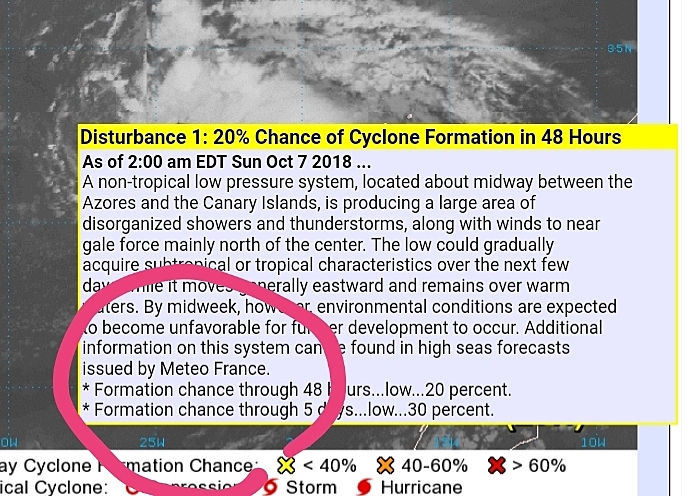This screenshot has width=692, height=496.
Task: Click the 35N latitude label
Action: (x=619, y=48)
